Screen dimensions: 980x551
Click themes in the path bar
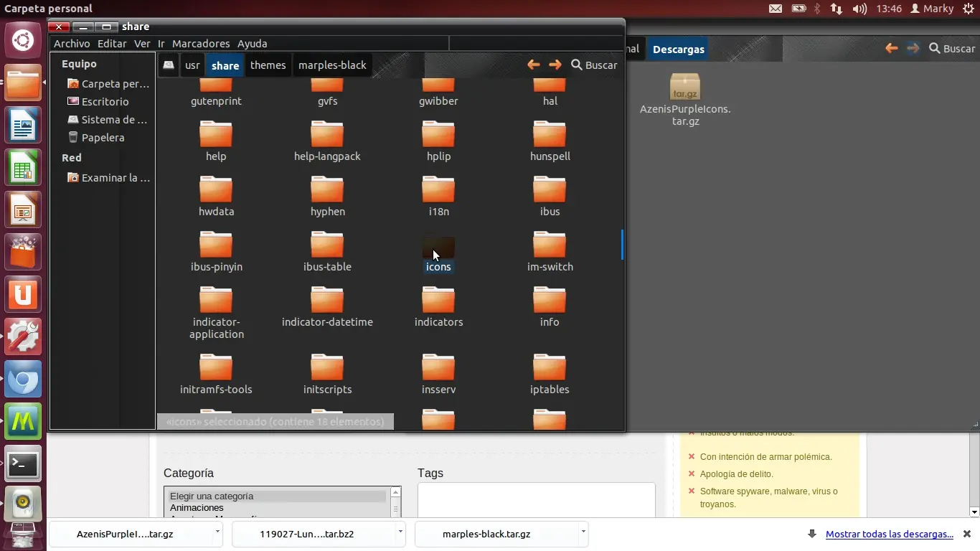click(x=268, y=65)
